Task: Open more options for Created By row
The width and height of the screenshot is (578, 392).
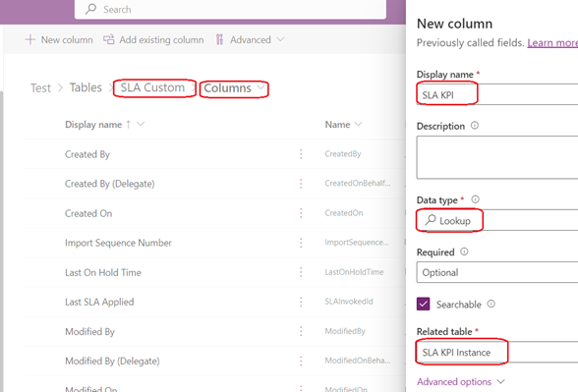Action: (x=301, y=154)
